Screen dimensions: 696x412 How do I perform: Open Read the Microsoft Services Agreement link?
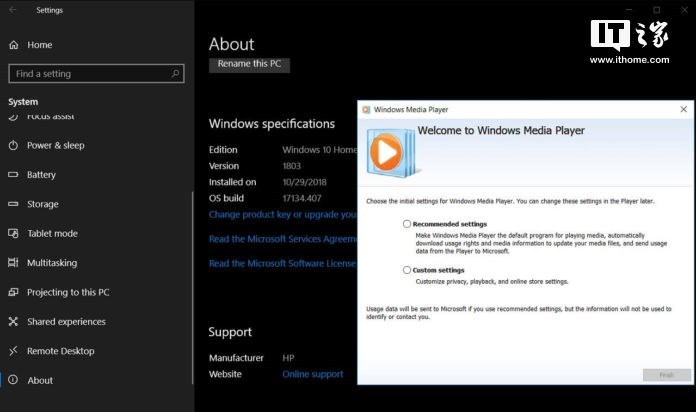pos(283,239)
